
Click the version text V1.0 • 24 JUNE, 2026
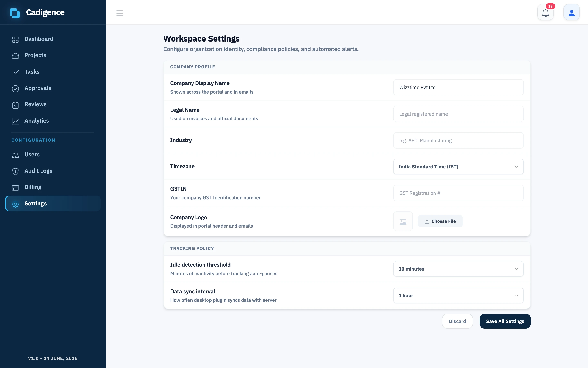pos(53,358)
